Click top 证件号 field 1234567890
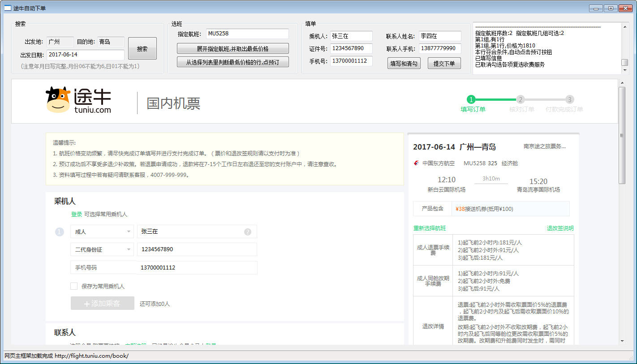Image resolution: width=637 pixels, height=364 pixels. (352, 48)
